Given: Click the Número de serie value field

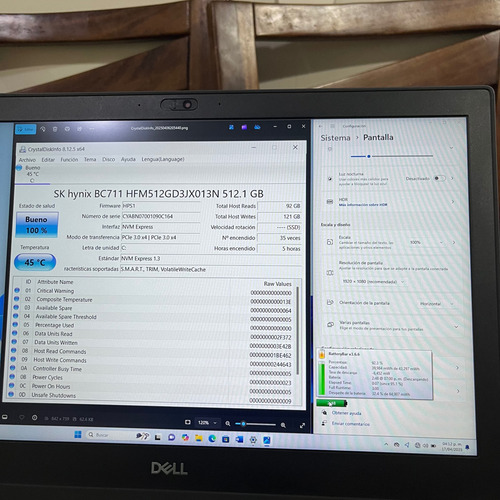Looking at the screenshot, I should pos(161,216).
